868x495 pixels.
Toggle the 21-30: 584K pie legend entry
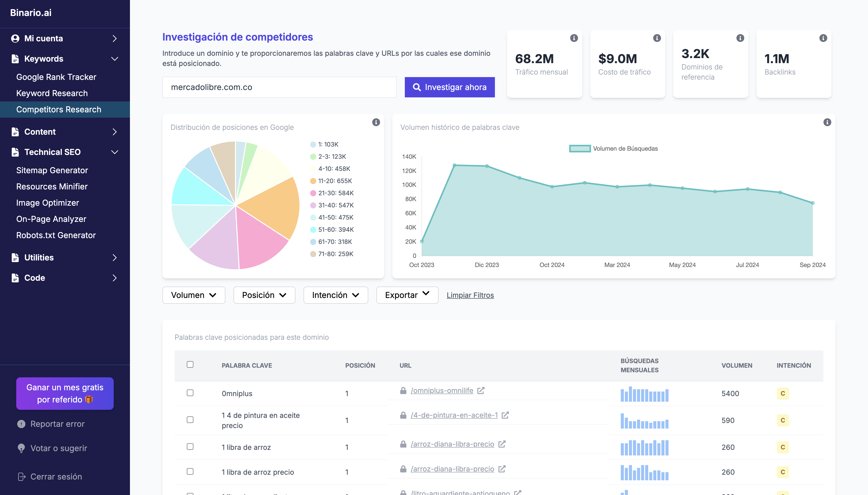(332, 193)
